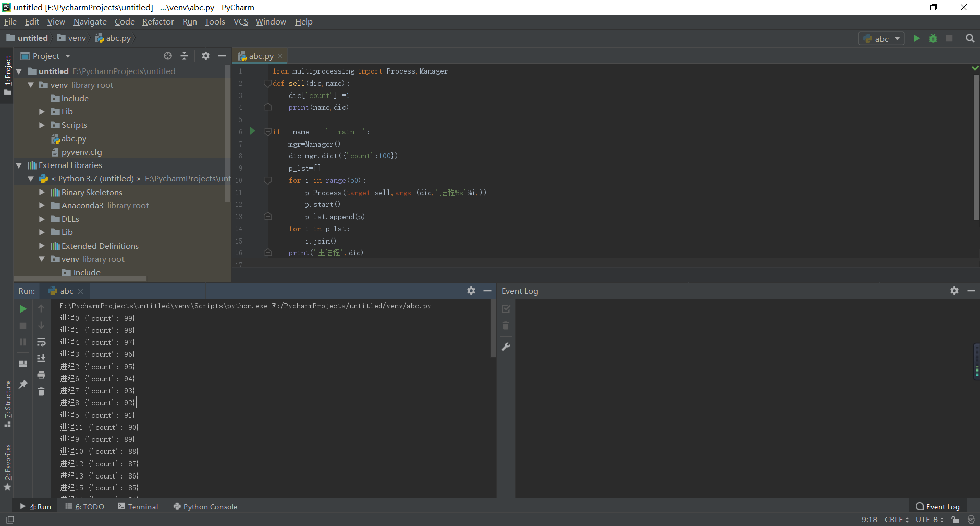The height and width of the screenshot is (526, 980).
Task: Expand the Scripts folder in project tree
Action: coord(42,125)
